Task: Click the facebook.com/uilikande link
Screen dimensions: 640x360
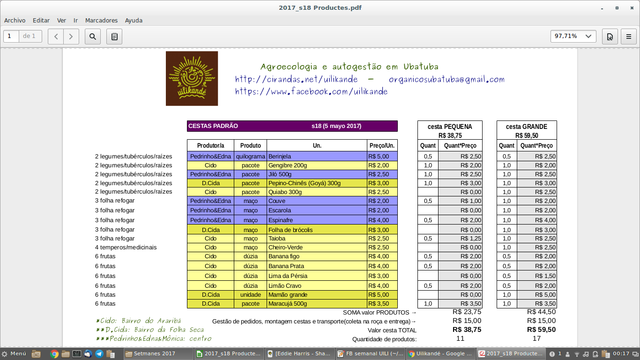Action: point(311,91)
